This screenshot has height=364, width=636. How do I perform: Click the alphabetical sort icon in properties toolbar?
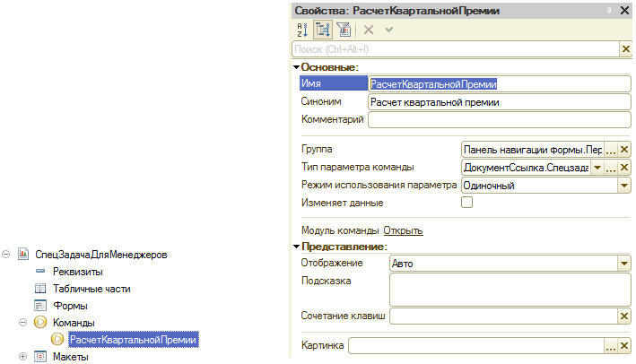(x=301, y=30)
